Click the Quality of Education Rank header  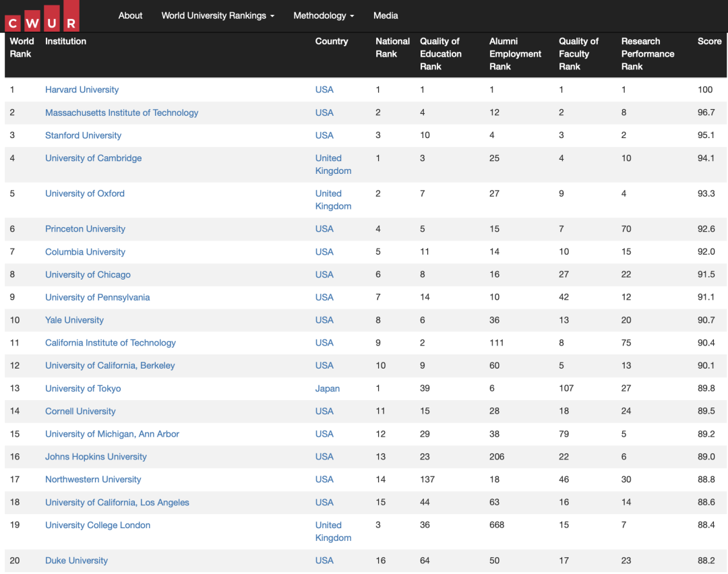pos(441,54)
